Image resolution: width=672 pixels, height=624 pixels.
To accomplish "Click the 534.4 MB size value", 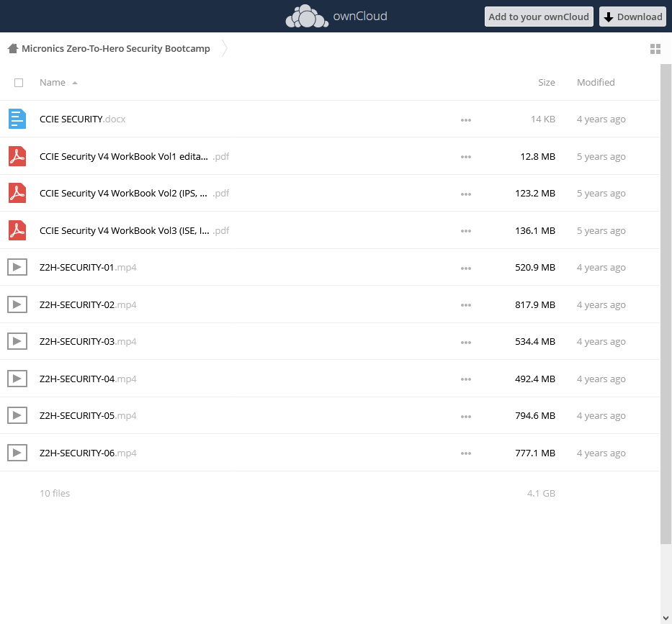I will point(535,341).
